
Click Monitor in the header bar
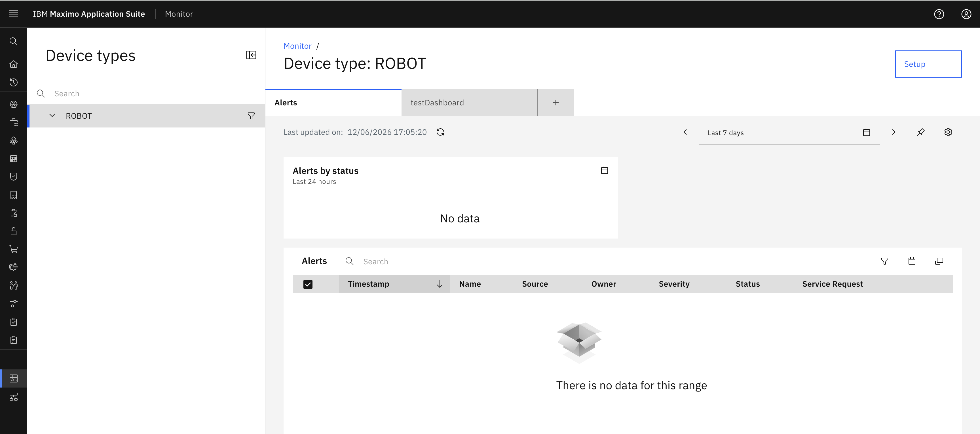tap(179, 14)
